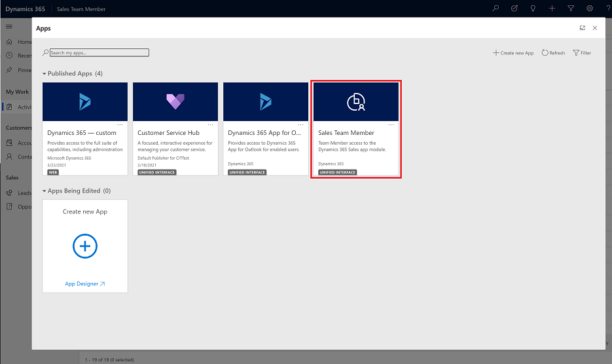Image resolution: width=612 pixels, height=364 pixels.
Task: Click Sales Team Member app name in header
Action: [x=81, y=9]
